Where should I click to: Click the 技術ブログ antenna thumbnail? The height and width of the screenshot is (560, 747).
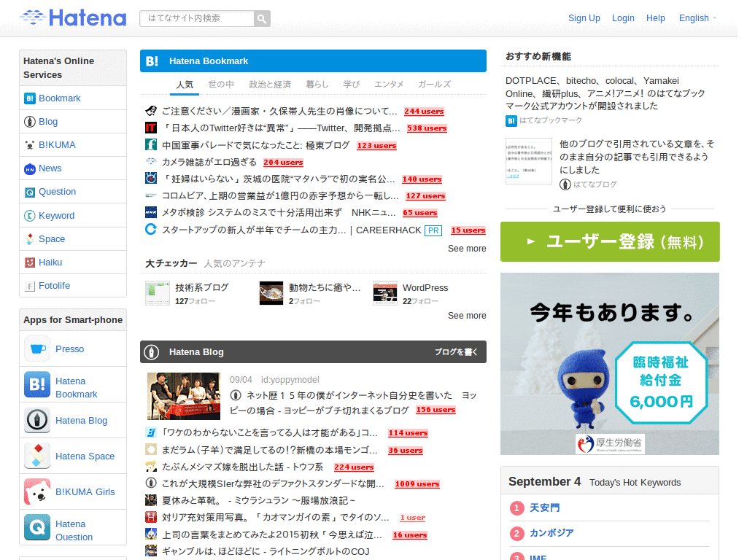click(158, 293)
